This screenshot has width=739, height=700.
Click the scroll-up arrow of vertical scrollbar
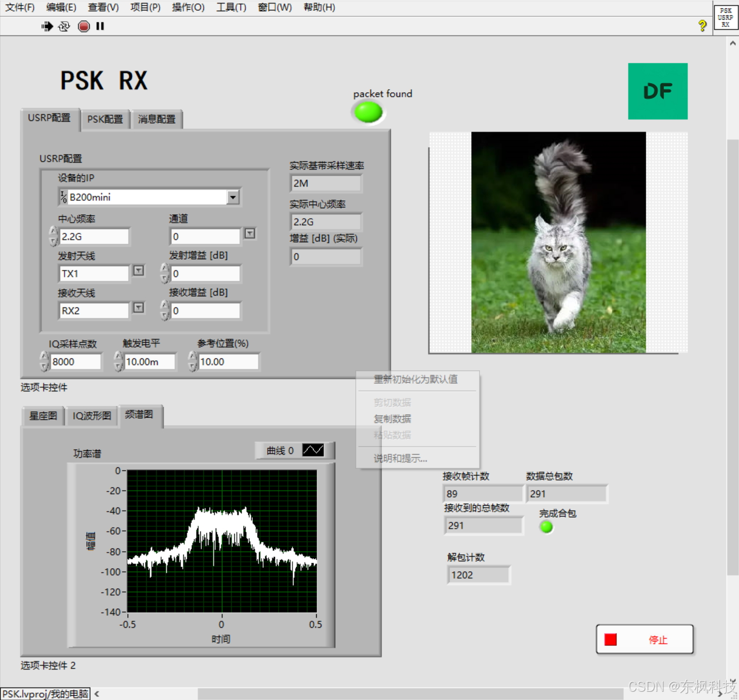click(732, 43)
